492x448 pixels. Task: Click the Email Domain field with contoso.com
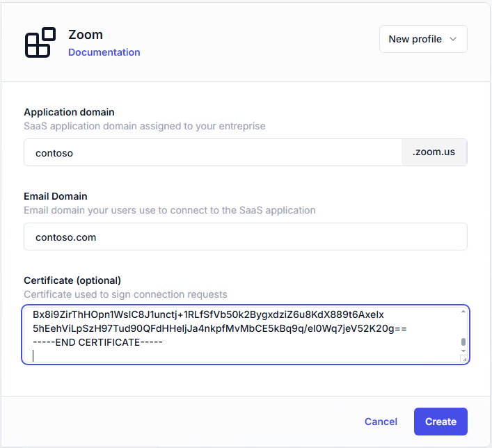[x=246, y=237]
